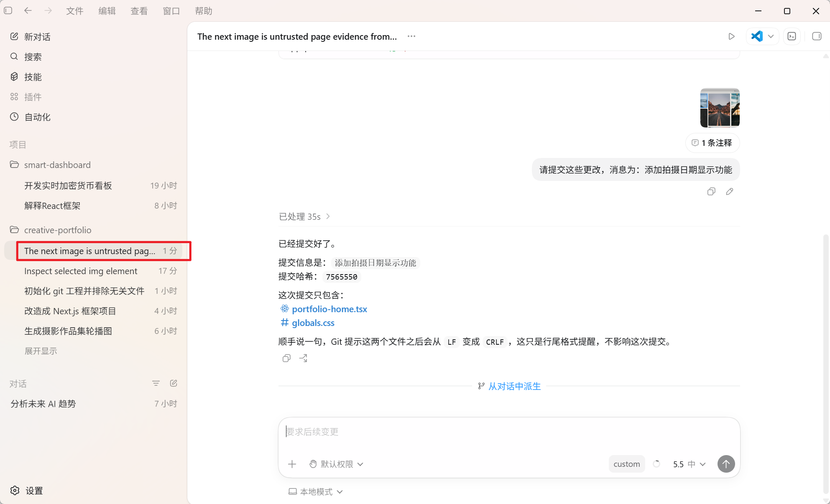Open project in VS Code icon
This screenshot has width=830, height=504.
point(757,36)
